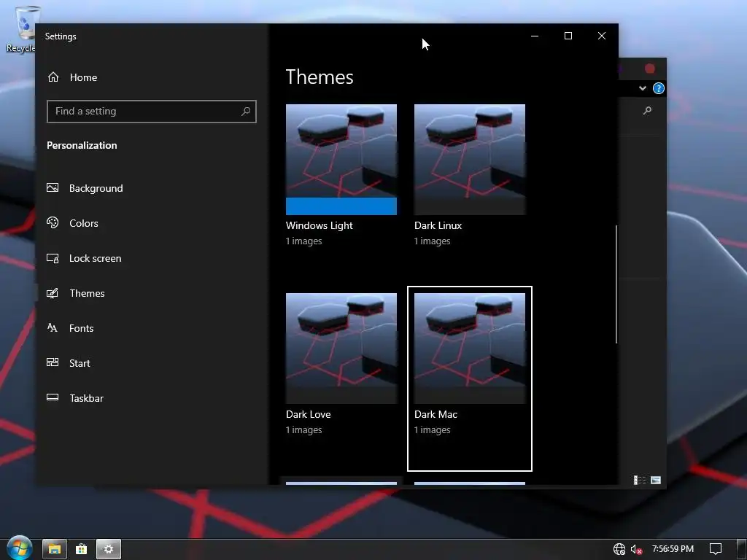This screenshot has width=747, height=560.
Task: Open network status tray icon
Action: coord(619,549)
